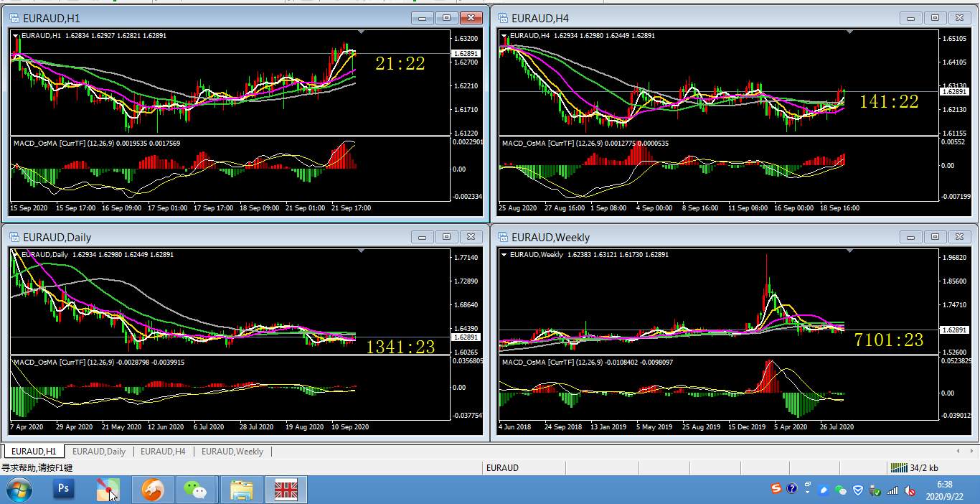980x504 pixels.
Task: Minimize the EURAUD,Weekly chart window
Action: coord(910,237)
